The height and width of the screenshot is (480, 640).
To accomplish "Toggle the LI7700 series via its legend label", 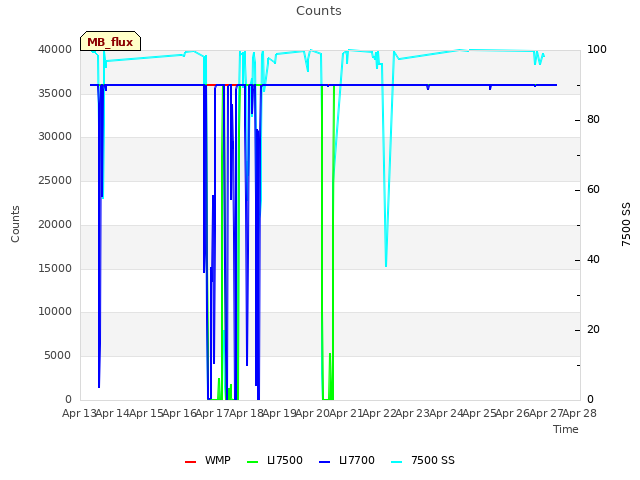I will pyautogui.click(x=357, y=460).
